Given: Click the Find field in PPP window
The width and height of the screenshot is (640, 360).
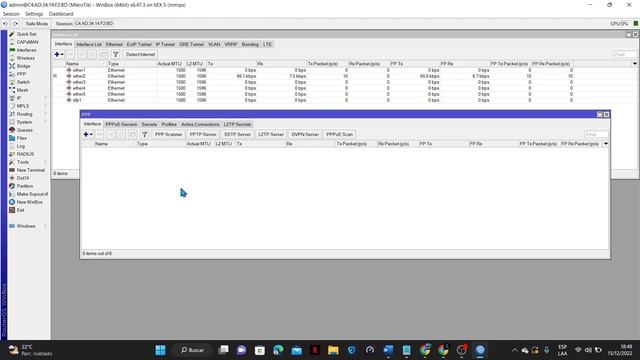Looking at the screenshot, I should 596,134.
